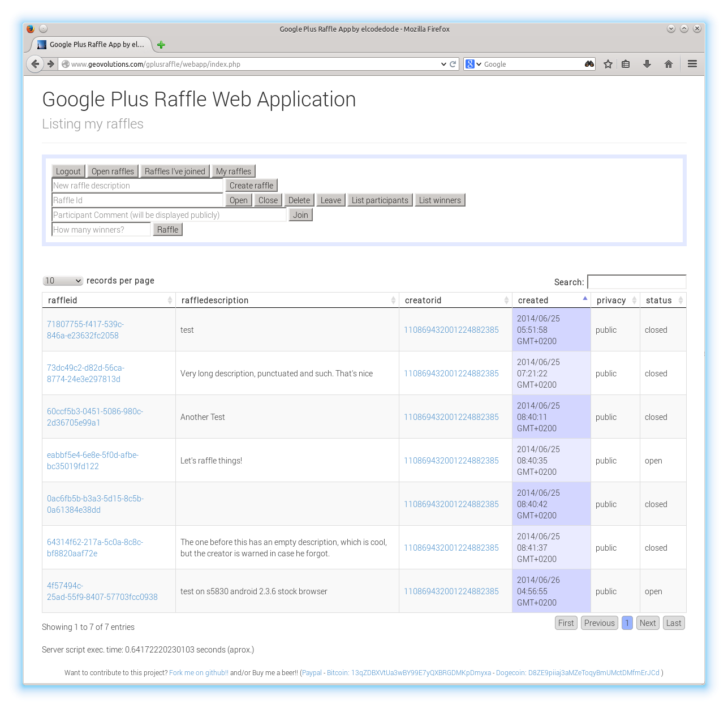The height and width of the screenshot is (708, 728).
Task: Click the Open raffle button
Action: point(239,200)
